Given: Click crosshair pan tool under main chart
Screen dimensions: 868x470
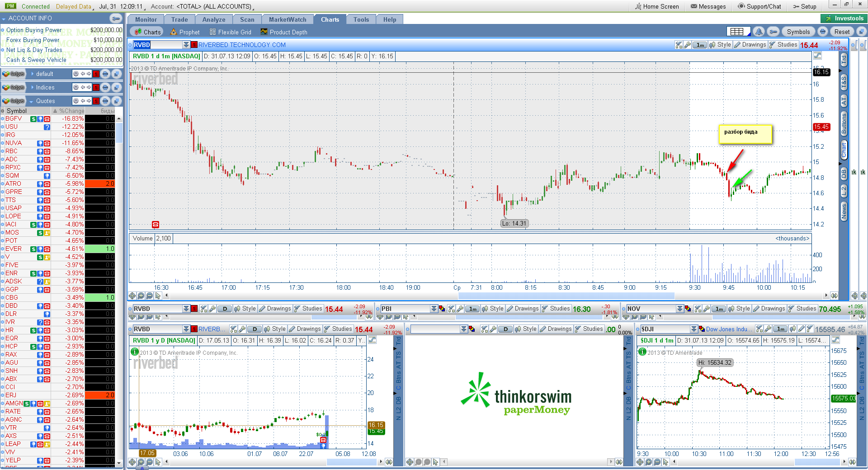Looking at the screenshot, I should pyautogui.click(x=132, y=296).
